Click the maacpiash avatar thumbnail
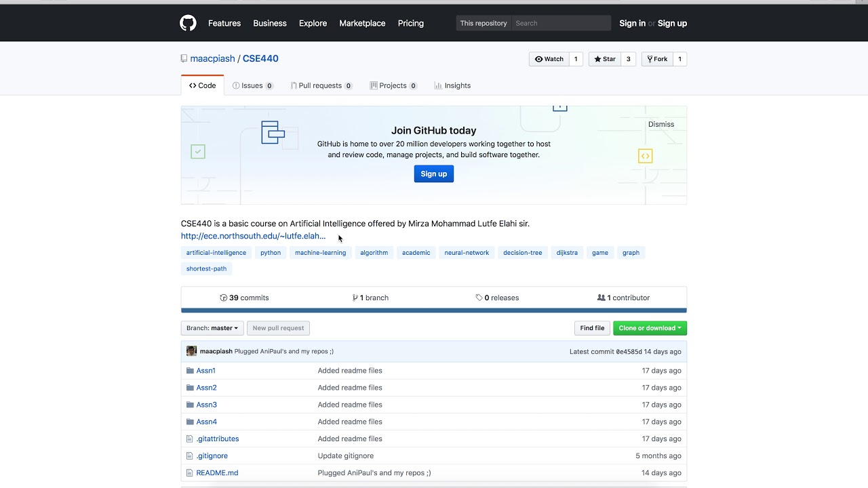868x488 pixels. pyautogui.click(x=191, y=351)
